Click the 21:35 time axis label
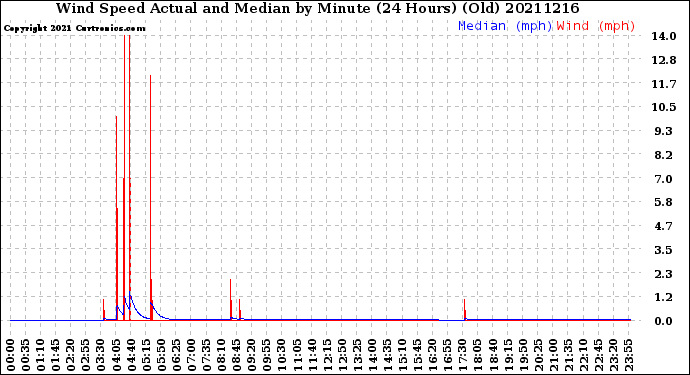Viewport: 690px width, 375px height. coord(568,354)
